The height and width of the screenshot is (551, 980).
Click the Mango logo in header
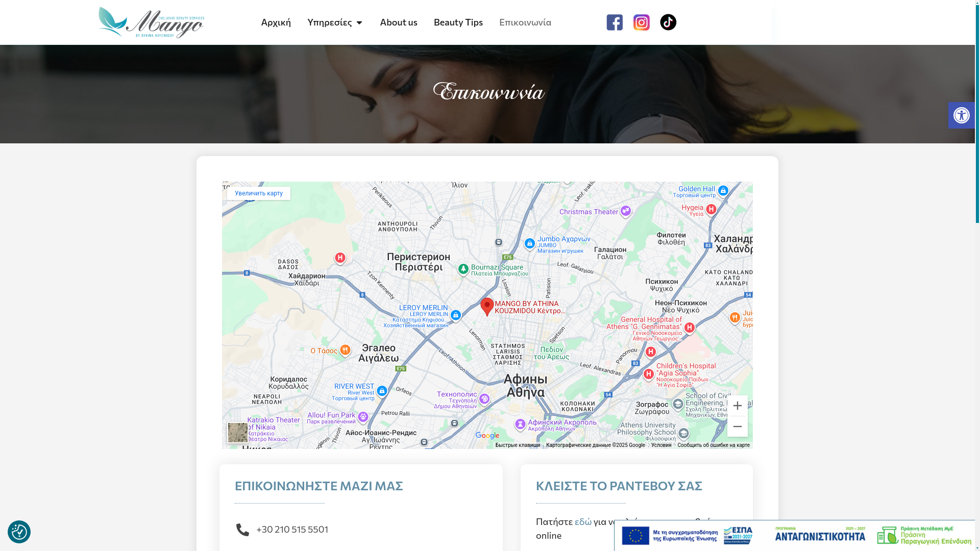(152, 22)
